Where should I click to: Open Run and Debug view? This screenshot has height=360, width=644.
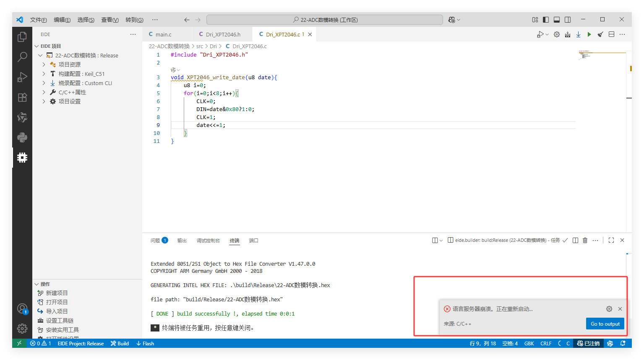coord(22,77)
